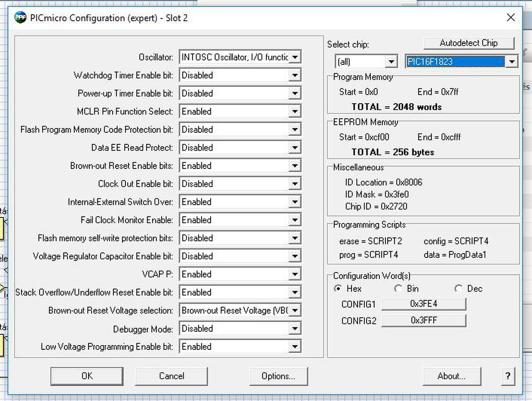Click the 'prog = SCRIPT4' text

(369, 255)
